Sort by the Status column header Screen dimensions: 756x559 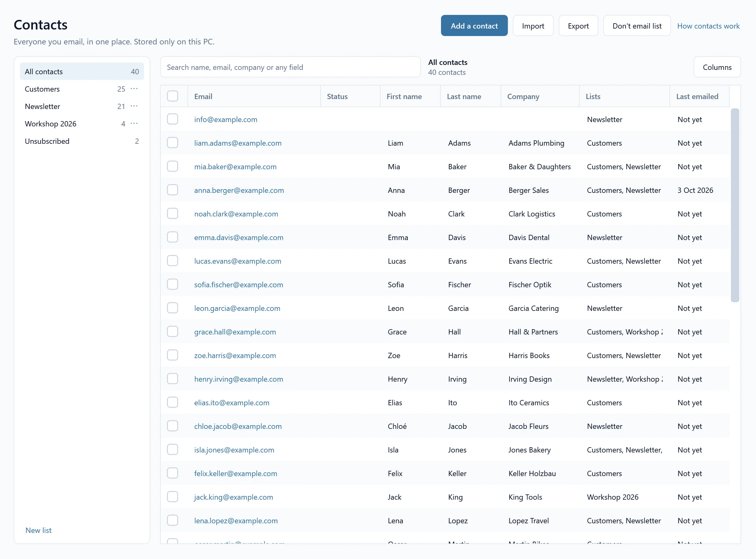[350, 97]
